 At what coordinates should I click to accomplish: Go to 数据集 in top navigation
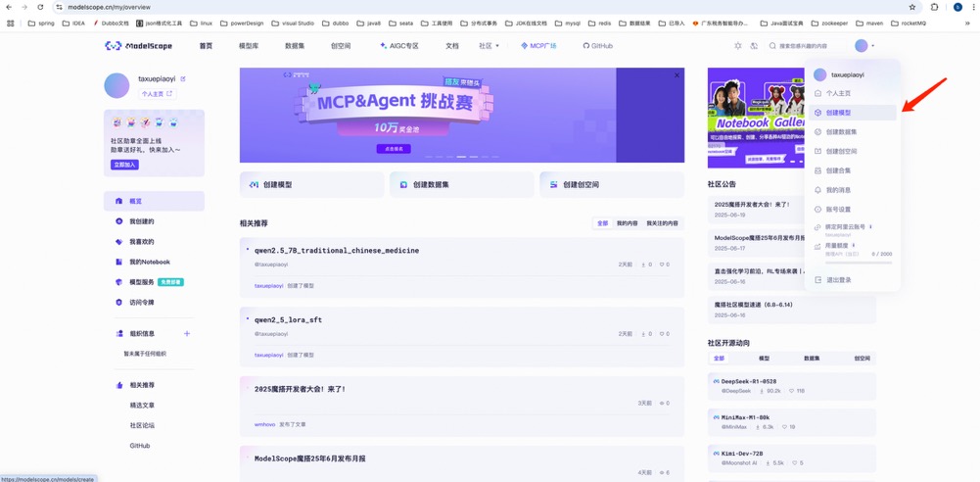(x=295, y=46)
